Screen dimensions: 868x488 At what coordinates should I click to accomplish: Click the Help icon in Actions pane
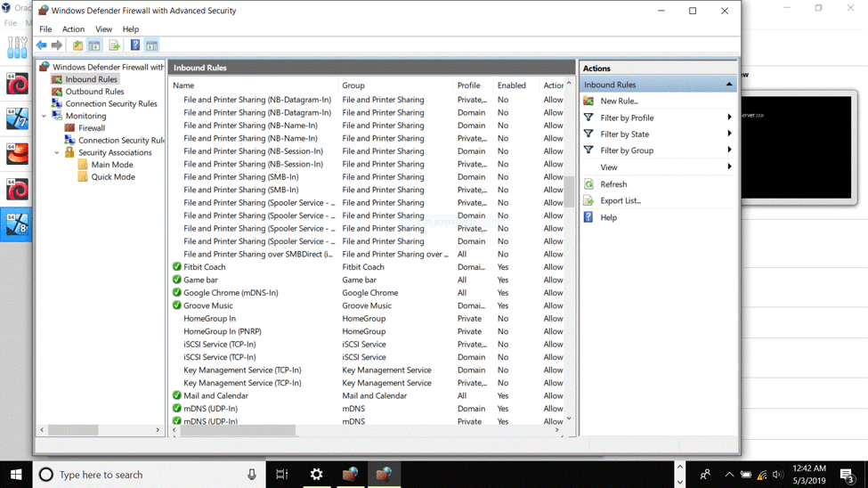(x=588, y=217)
